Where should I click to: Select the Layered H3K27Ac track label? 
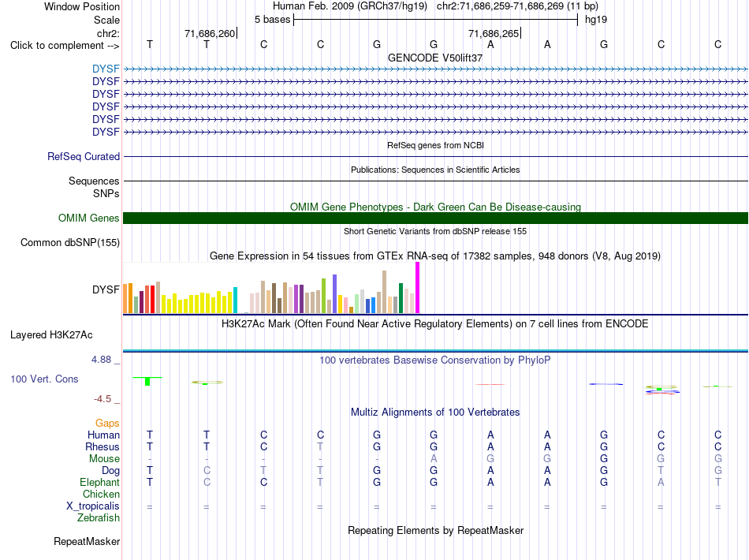coord(51,334)
